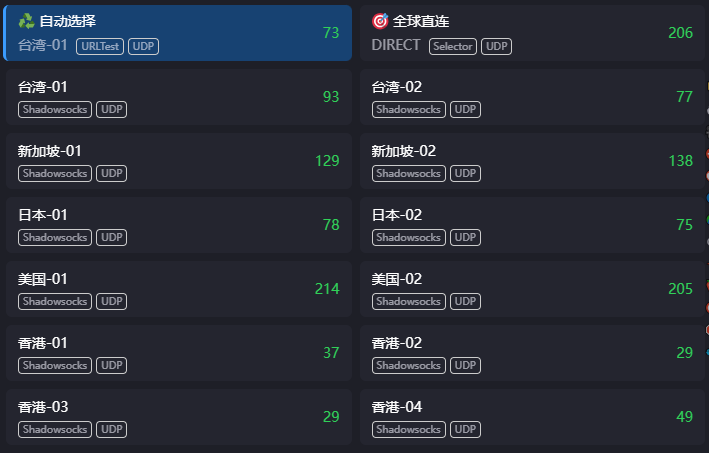Image resolution: width=709 pixels, height=453 pixels.
Task: Choose the 台湾-02 proxy node
Action: (532, 97)
